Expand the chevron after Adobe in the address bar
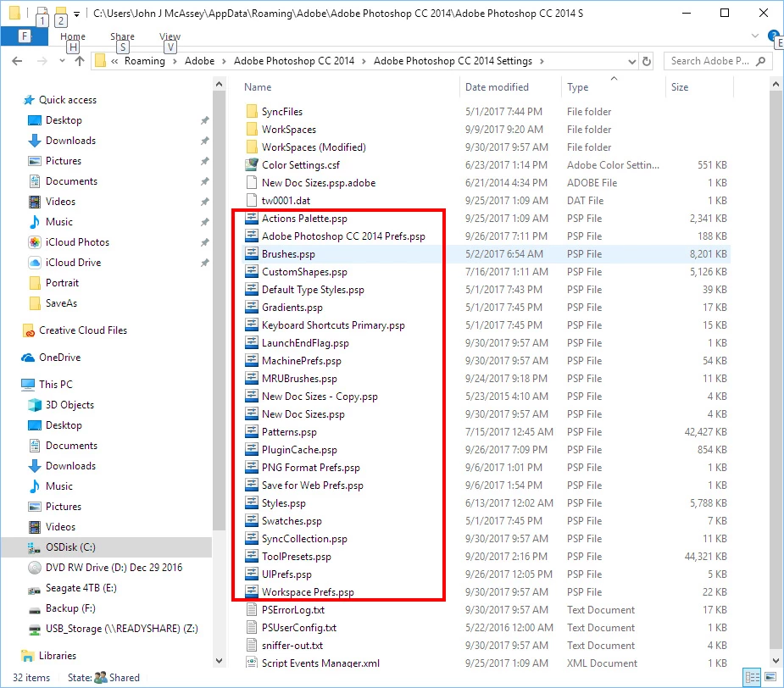The width and height of the screenshot is (784, 688). click(224, 62)
